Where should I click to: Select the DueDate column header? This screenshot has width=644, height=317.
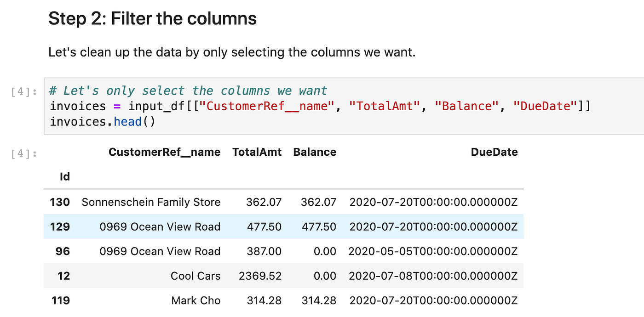(x=494, y=152)
